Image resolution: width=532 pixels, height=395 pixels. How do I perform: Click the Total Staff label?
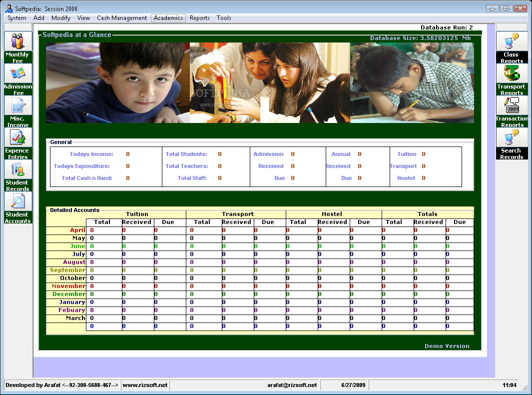tap(192, 178)
